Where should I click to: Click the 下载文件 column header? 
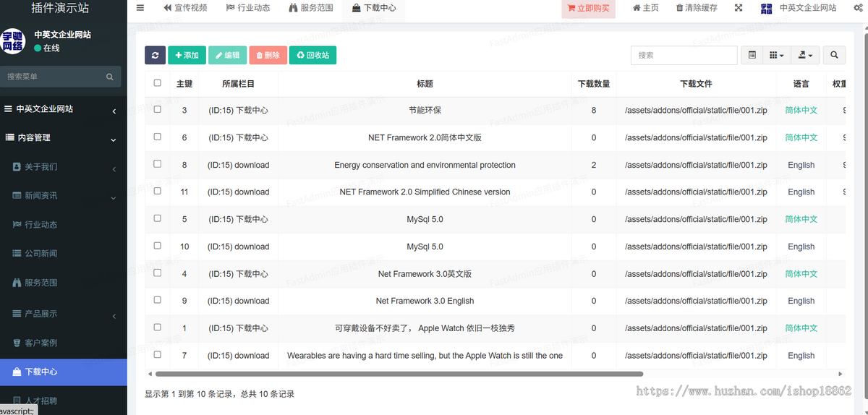pos(696,84)
